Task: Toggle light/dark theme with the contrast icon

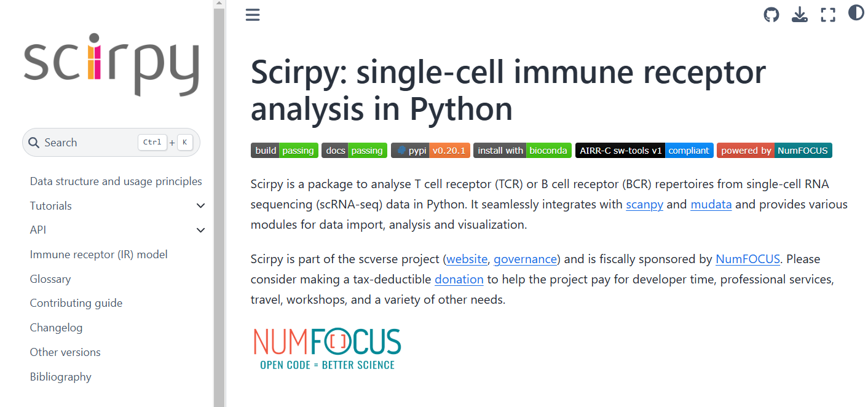Action: [856, 14]
